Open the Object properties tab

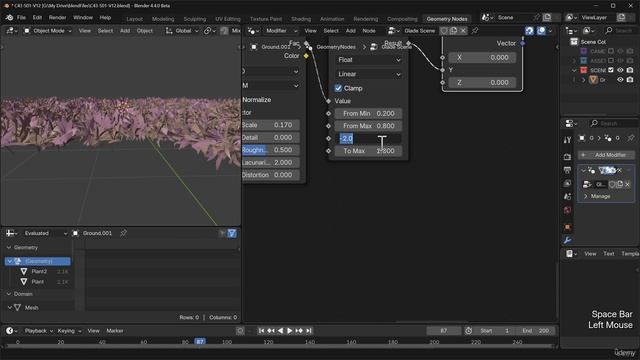567,227
